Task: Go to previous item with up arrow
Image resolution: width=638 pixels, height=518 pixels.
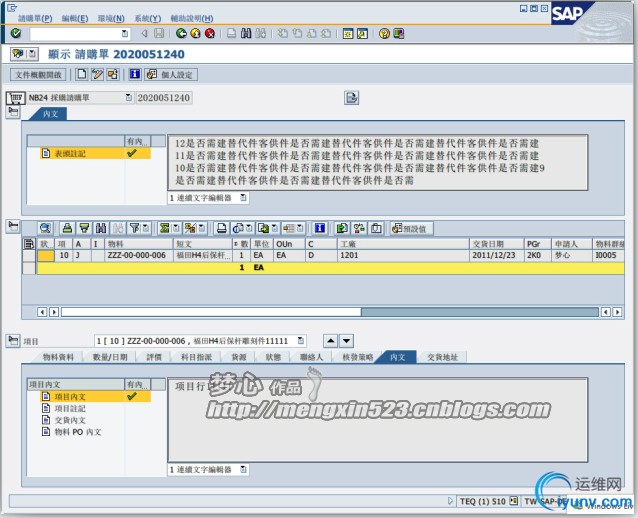Action: [x=330, y=341]
